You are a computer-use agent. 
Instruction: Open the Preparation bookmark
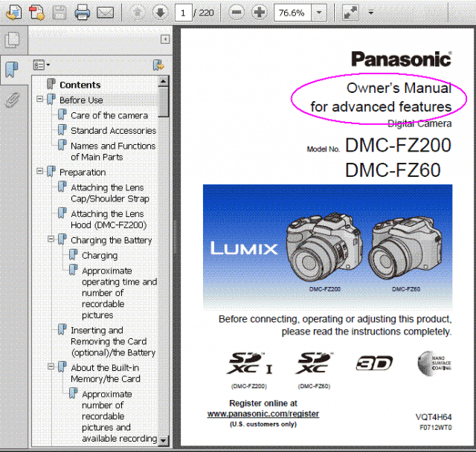pyautogui.click(x=83, y=172)
